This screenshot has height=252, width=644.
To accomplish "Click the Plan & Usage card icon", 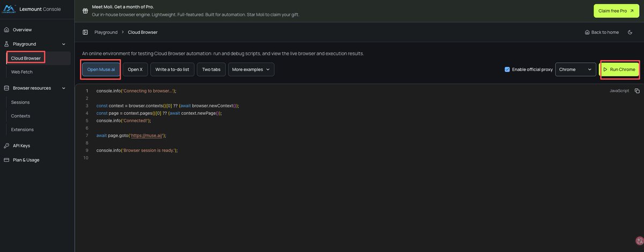I will click(x=6, y=160).
